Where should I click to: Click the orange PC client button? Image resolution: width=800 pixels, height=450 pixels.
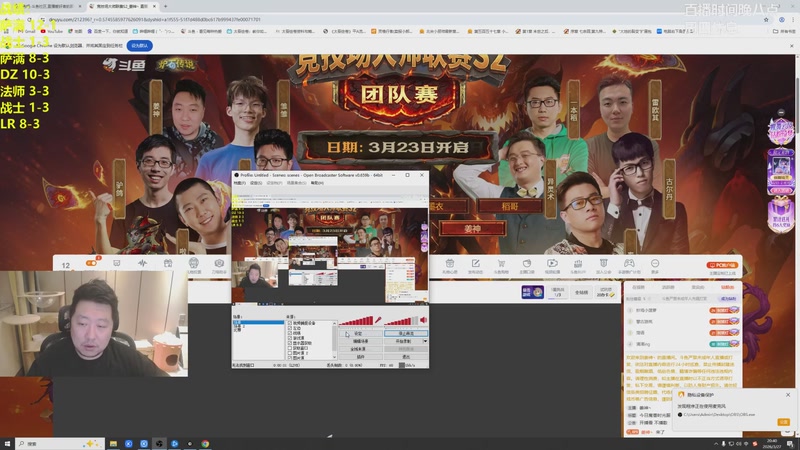[x=722, y=265]
